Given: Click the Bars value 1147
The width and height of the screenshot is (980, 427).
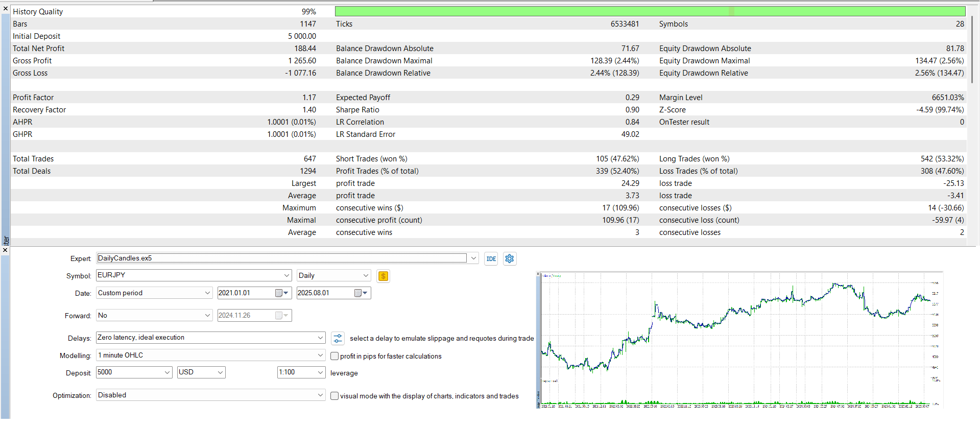Looking at the screenshot, I should click(308, 24).
